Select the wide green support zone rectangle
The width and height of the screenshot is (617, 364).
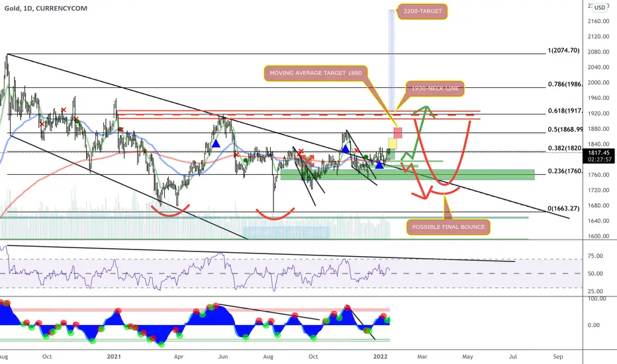point(408,175)
